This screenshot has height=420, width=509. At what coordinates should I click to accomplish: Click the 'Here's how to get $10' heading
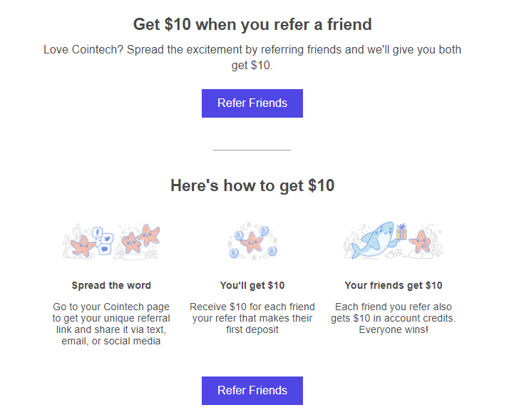[252, 185]
